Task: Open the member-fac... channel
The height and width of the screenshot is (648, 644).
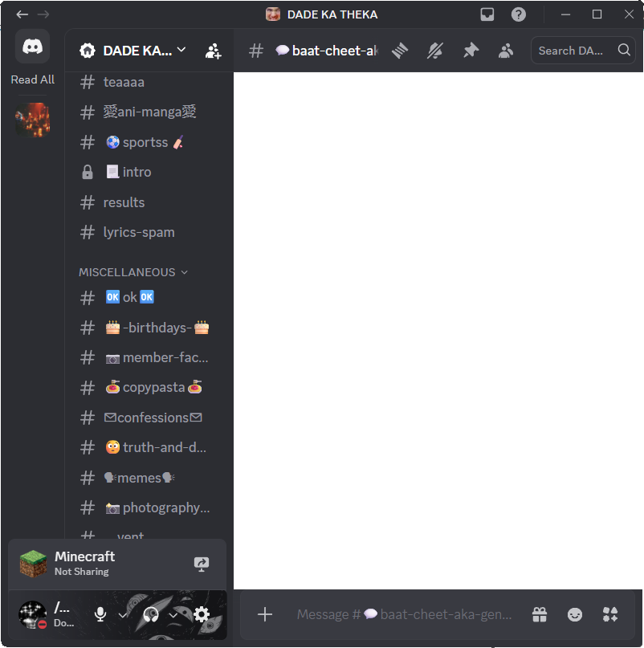Action: pyautogui.click(x=149, y=357)
